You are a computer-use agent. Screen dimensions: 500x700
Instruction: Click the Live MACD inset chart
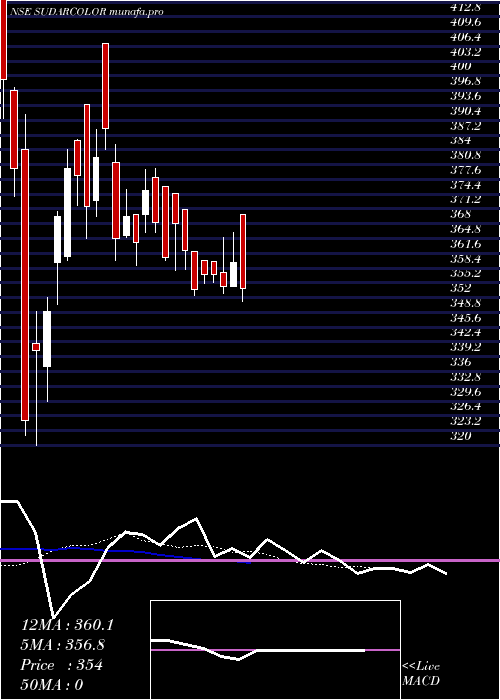pyautogui.click(x=275, y=650)
